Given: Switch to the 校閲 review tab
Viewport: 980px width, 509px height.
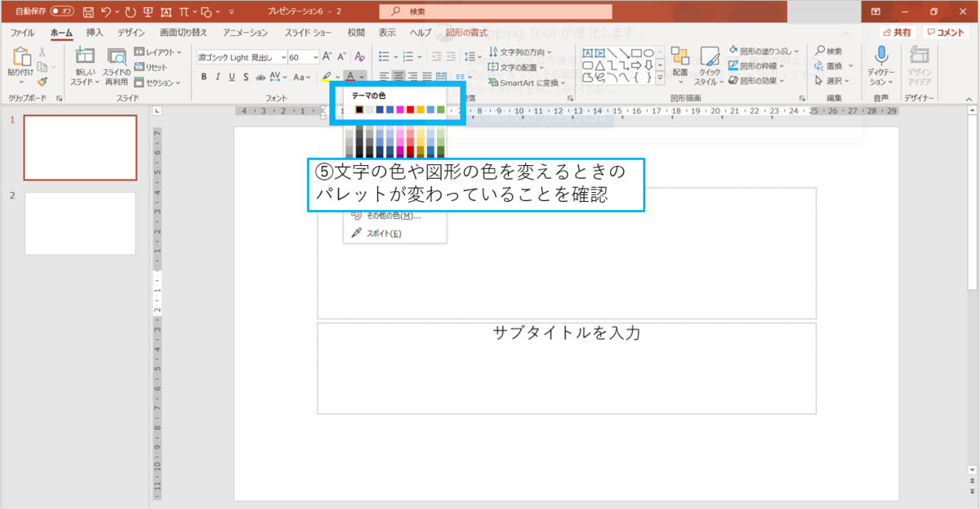Looking at the screenshot, I should (356, 33).
